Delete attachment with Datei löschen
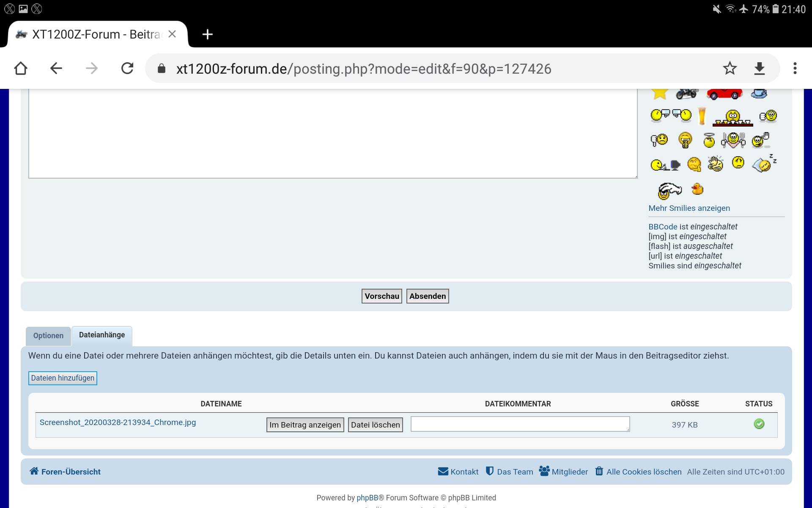Screen dimensions: 812x508 click(375, 425)
